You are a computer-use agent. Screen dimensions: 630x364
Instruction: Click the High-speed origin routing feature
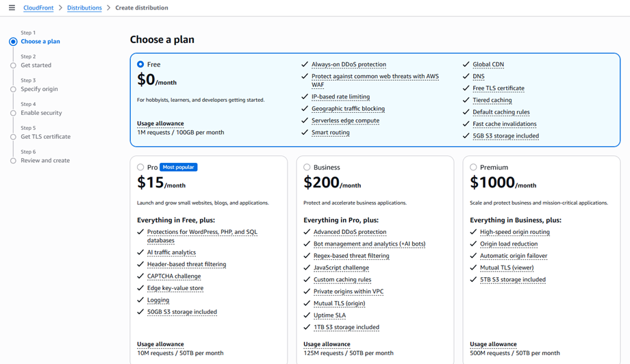coord(514,232)
